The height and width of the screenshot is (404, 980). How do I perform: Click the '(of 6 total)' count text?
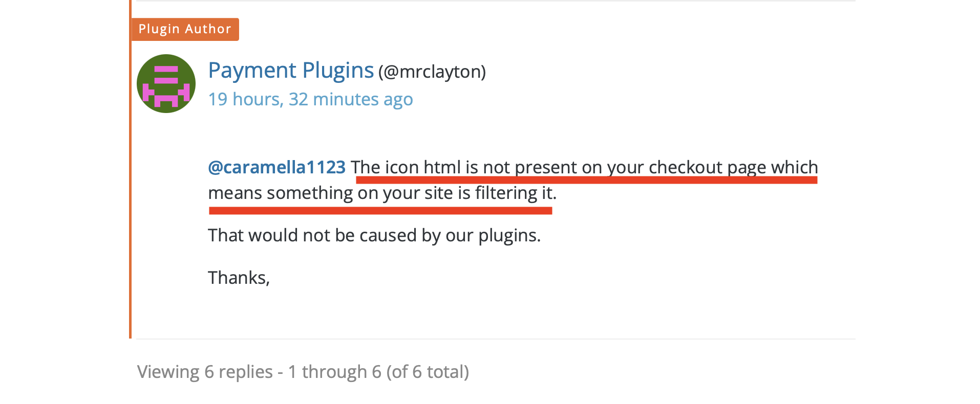tap(428, 372)
